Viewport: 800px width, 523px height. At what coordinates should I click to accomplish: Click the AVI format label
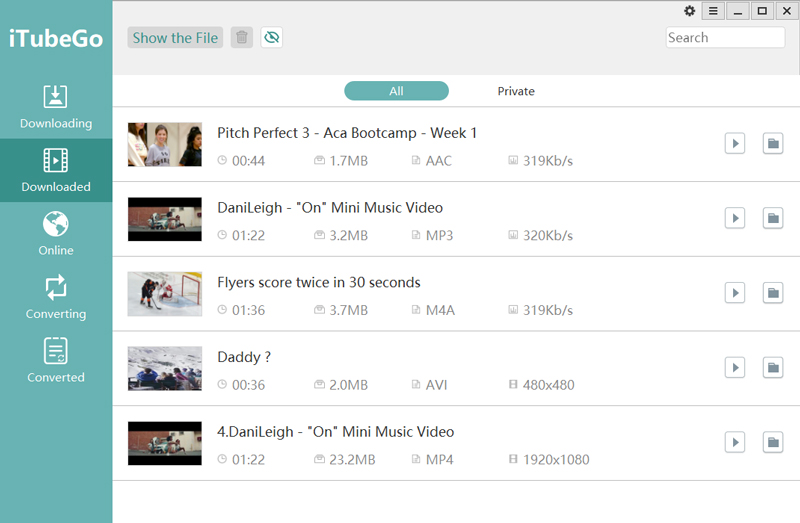(x=436, y=385)
